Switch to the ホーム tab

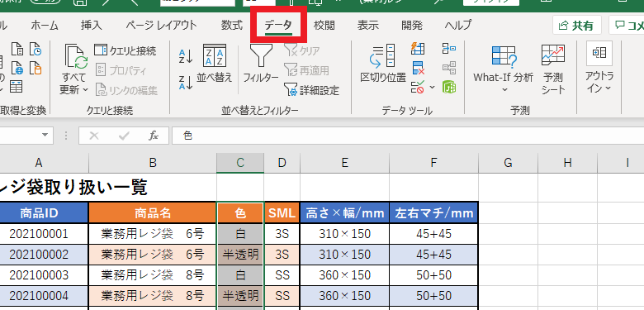pyautogui.click(x=45, y=26)
